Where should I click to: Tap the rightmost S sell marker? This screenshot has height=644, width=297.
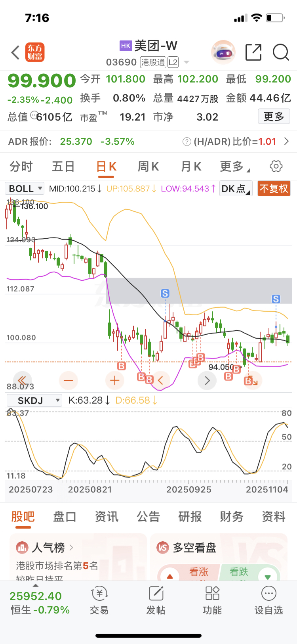pyautogui.click(x=276, y=299)
